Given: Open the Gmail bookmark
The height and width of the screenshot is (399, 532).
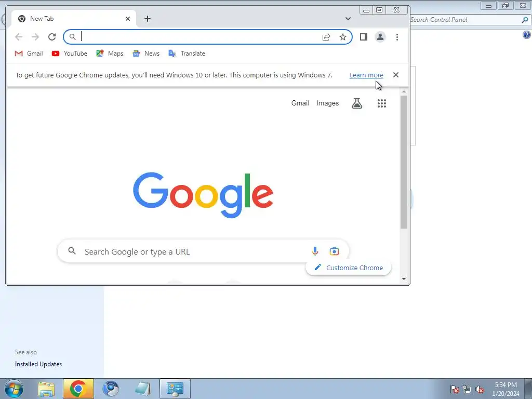Looking at the screenshot, I should pos(29,54).
